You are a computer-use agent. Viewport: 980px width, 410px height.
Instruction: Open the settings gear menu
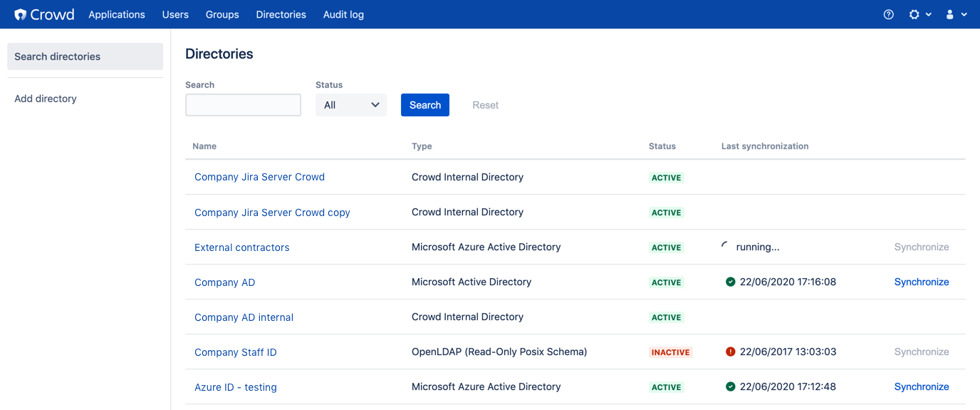click(914, 14)
